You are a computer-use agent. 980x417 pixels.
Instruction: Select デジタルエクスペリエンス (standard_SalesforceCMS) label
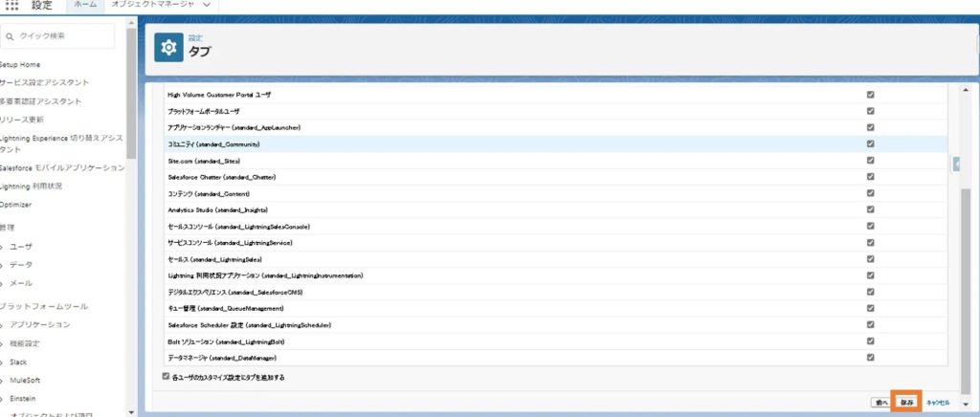(x=235, y=292)
